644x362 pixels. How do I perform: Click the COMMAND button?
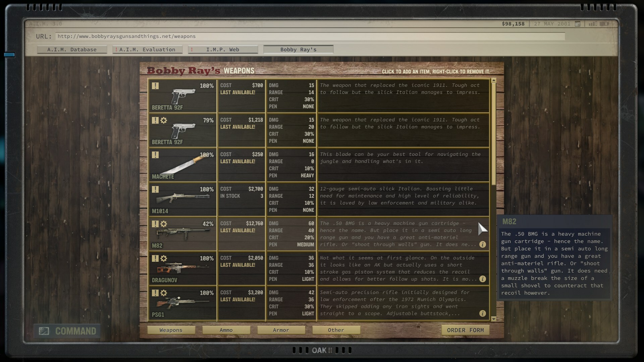[x=67, y=331]
